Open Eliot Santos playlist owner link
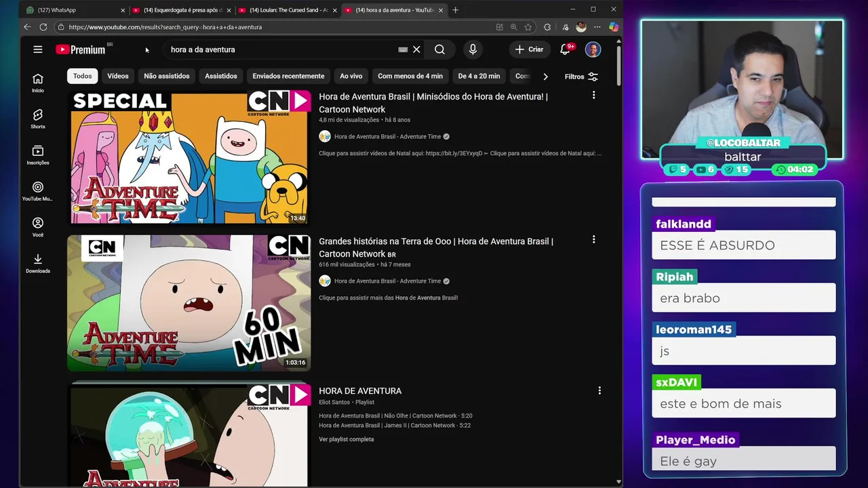 point(335,402)
